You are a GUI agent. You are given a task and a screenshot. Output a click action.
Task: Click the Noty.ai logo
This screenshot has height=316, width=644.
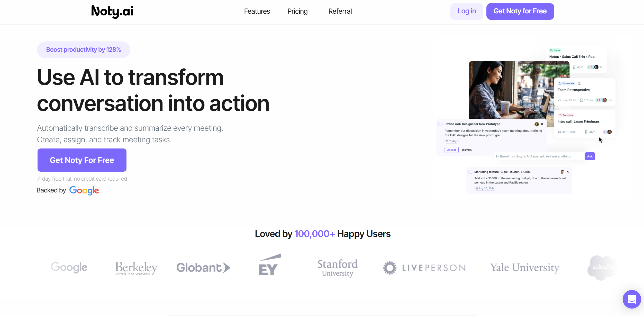point(112,11)
